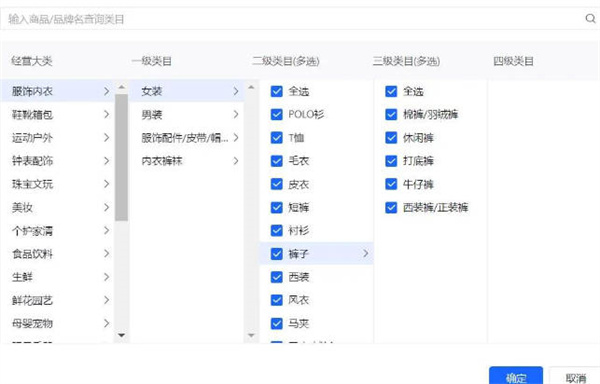Screen dimensions: 600x384
Task: Uncheck the 风衣 checkbox
Action: [x=276, y=300]
